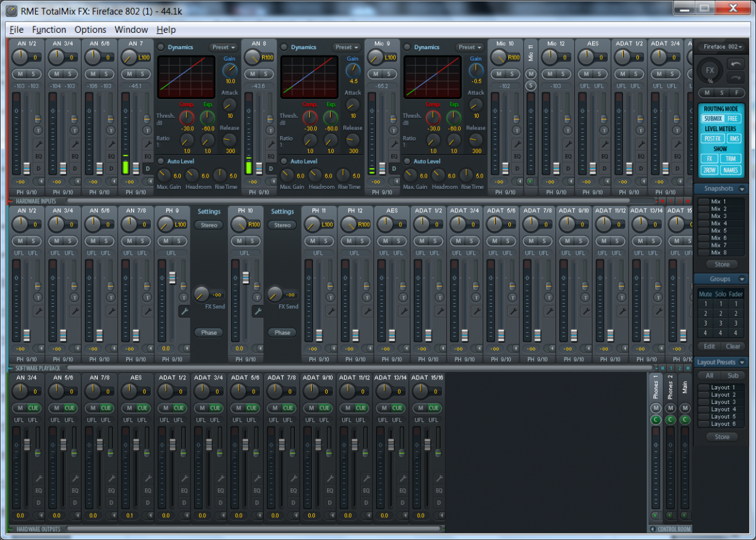Click Mute group 1 cell in Groups

coord(706,304)
